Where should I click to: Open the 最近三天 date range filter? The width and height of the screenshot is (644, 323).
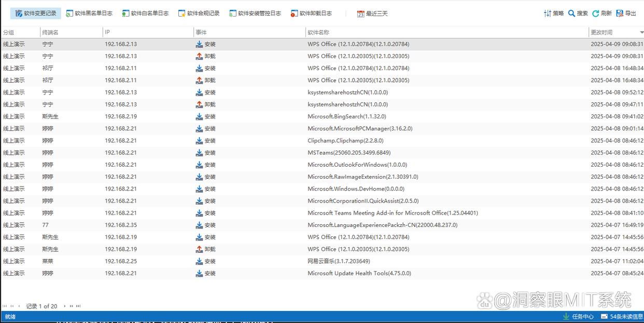pos(372,14)
